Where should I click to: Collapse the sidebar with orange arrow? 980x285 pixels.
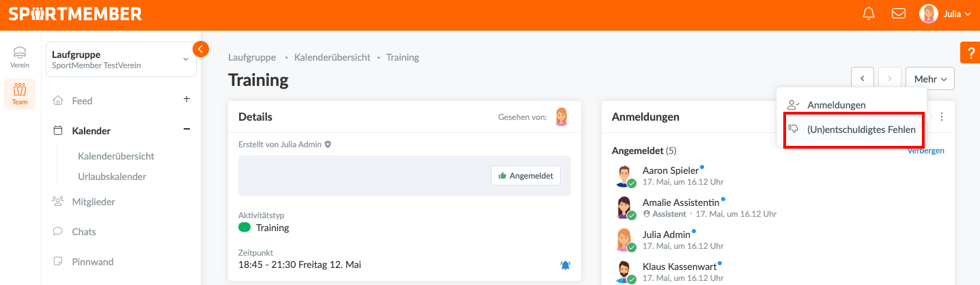pyautogui.click(x=201, y=48)
